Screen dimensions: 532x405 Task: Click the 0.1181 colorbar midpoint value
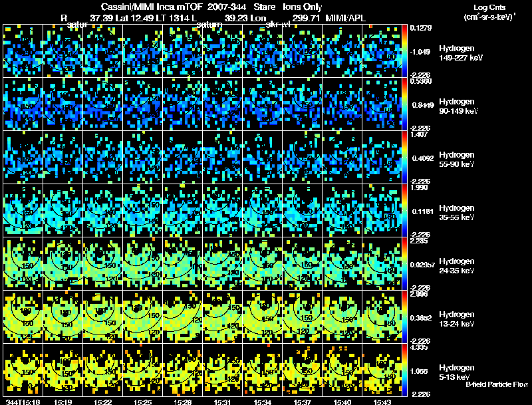point(423,211)
